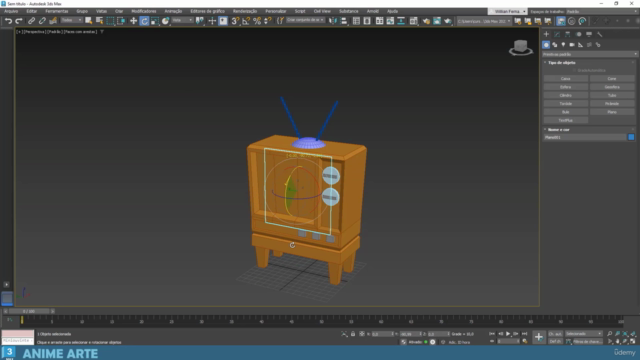This screenshot has height=360, width=640.
Task: Choose the Rectangular Selection Region icon
Action: coord(110,21)
